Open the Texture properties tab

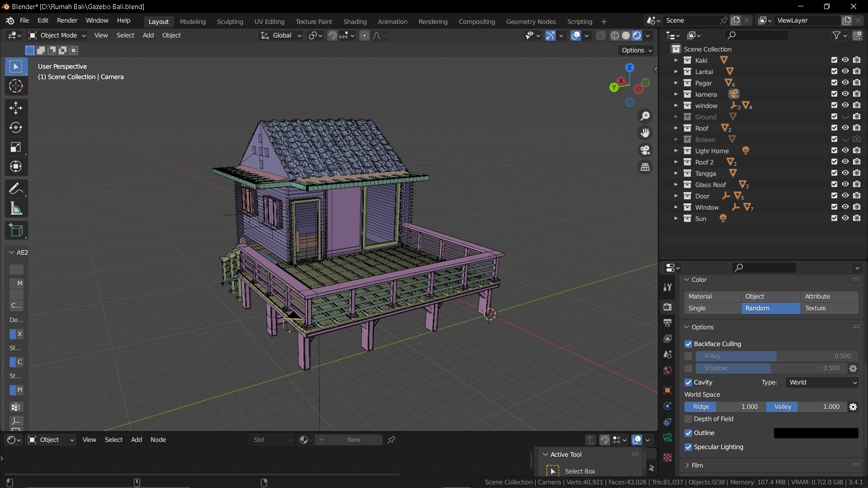(667, 457)
